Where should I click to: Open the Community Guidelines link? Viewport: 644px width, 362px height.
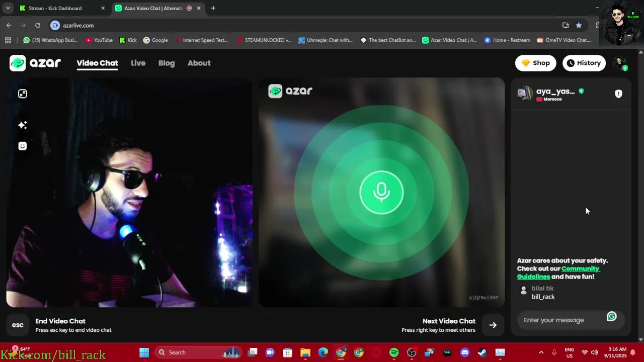click(558, 273)
